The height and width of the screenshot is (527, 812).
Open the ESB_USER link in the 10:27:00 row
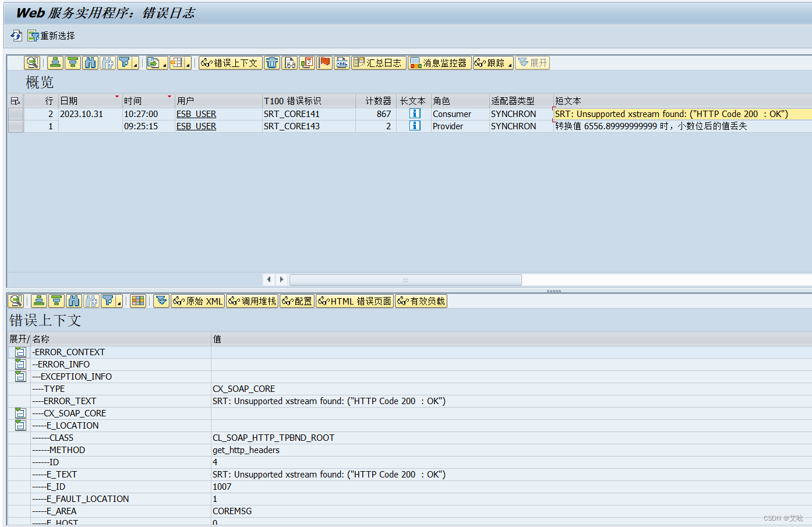point(196,114)
